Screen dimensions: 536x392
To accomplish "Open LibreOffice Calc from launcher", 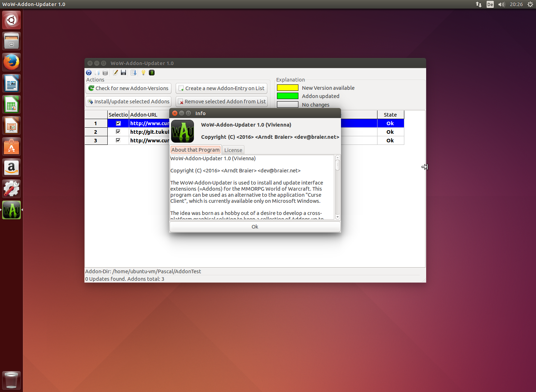I will click(x=11, y=104).
